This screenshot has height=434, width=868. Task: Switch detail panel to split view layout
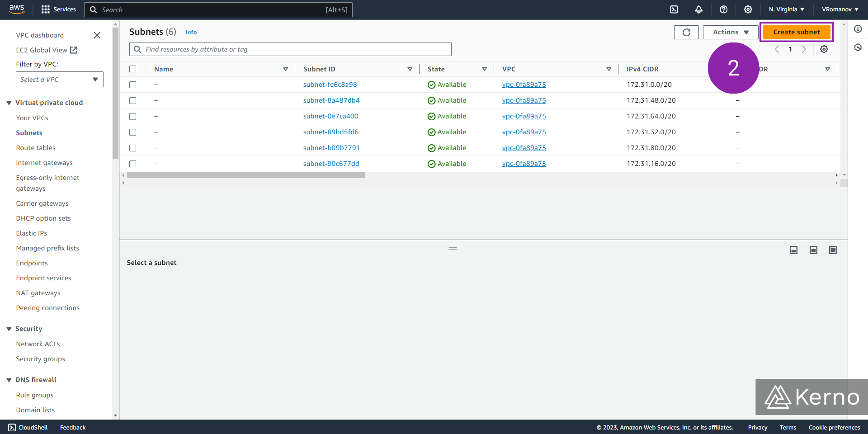coord(813,250)
